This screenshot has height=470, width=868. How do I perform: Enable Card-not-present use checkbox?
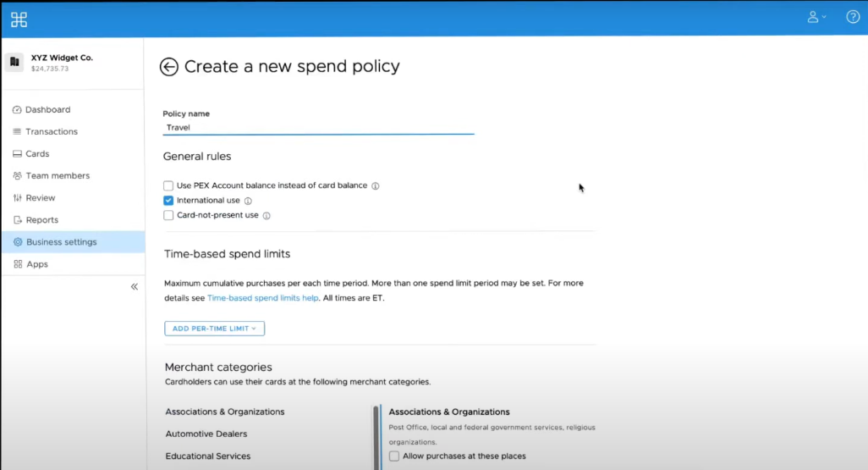(168, 216)
